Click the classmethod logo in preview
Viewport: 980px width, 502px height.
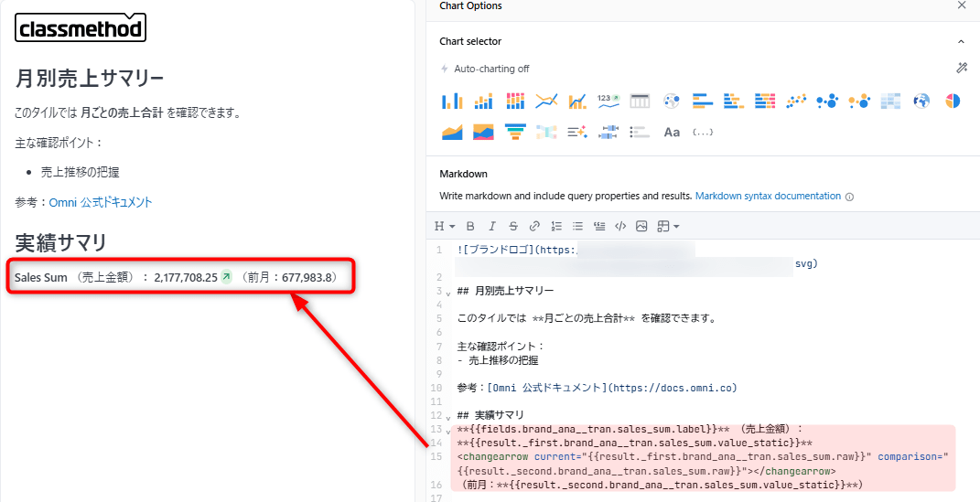point(81,28)
